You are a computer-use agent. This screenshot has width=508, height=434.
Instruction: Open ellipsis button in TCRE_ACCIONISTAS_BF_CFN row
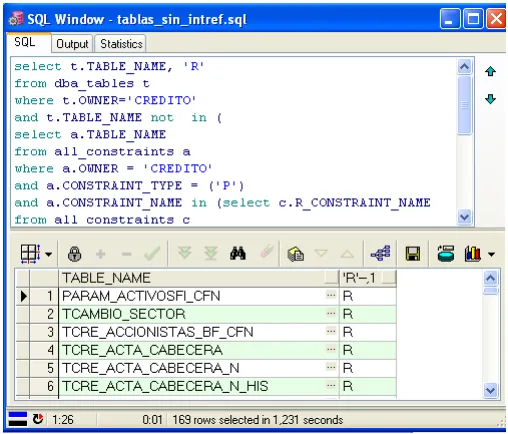point(331,331)
